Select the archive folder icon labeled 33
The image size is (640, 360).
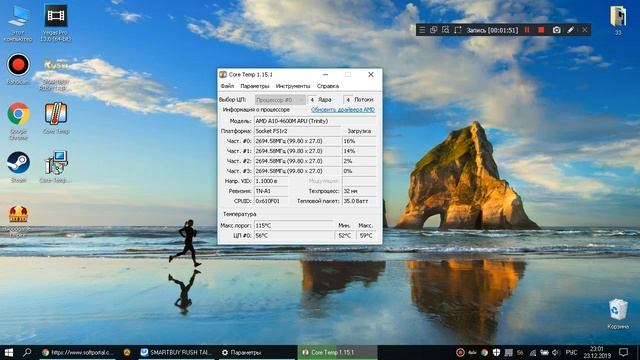(x=618, y=20)
